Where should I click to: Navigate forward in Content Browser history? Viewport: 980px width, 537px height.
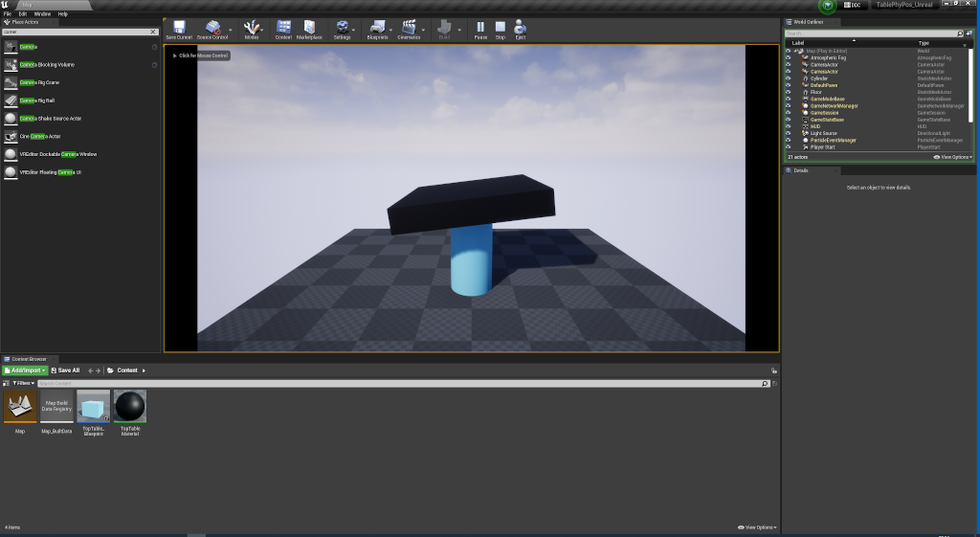click(x=99, y=370)
